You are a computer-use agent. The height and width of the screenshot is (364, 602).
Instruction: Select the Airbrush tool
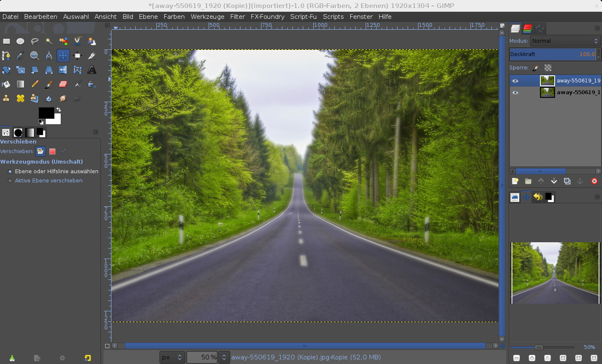pyautogui.click(x=78, y=84)
